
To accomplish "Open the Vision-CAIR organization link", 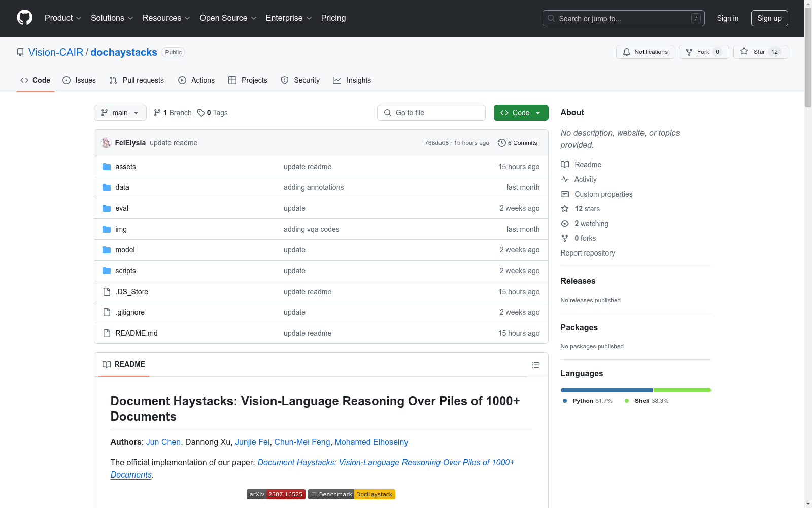I will 56,52.
